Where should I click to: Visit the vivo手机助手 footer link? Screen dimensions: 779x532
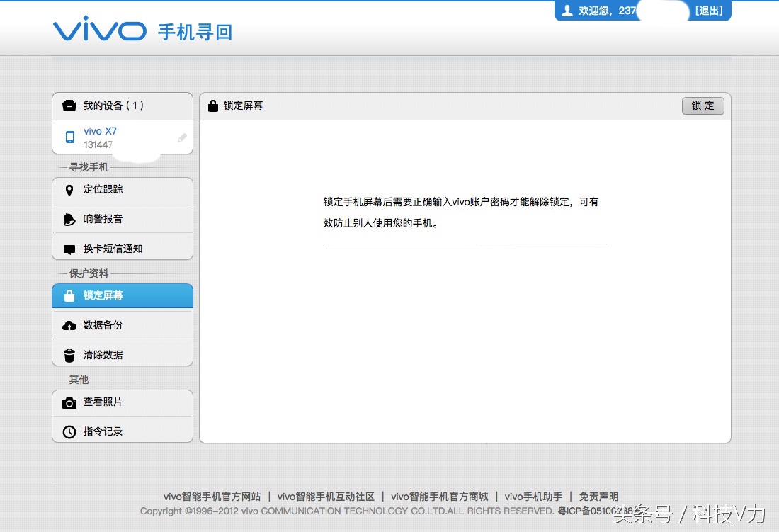pos(533,497)
